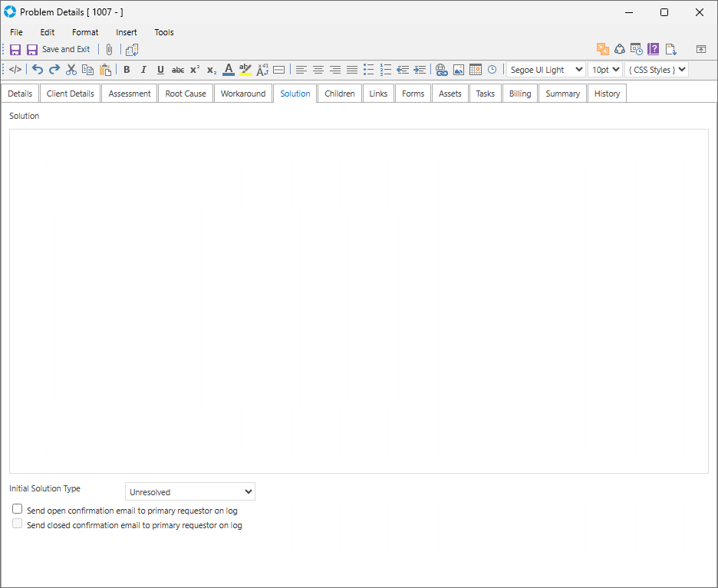Open the Segoe UI Light font dropdown
Image resolution: width=718 pixels, height=588 pixels.
click(x=545, y=70)
